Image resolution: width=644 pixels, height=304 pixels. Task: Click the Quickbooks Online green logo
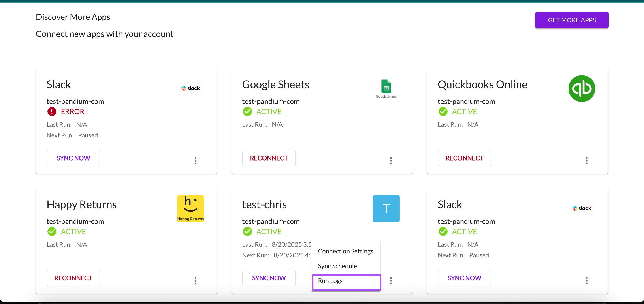(x=582, y=89)
